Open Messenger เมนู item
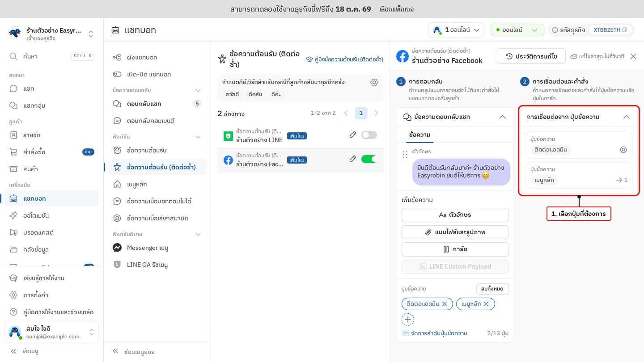Screen dimensions: 644x362 pos(157,248)
